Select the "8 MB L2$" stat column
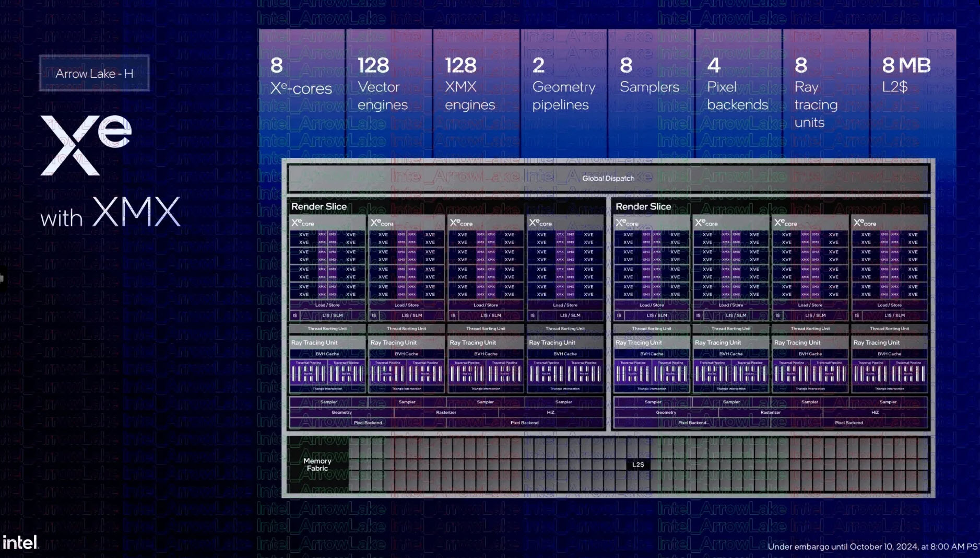 pos(913,93)
